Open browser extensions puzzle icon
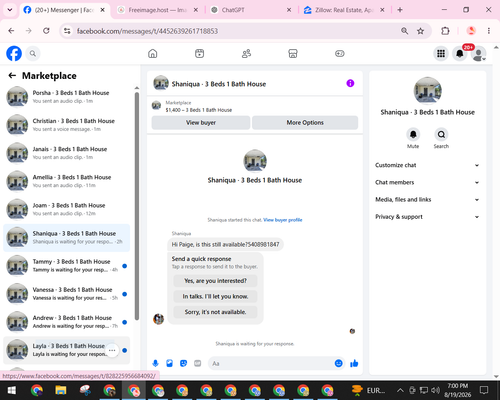 pyautogui.click(x=445, y=31)
